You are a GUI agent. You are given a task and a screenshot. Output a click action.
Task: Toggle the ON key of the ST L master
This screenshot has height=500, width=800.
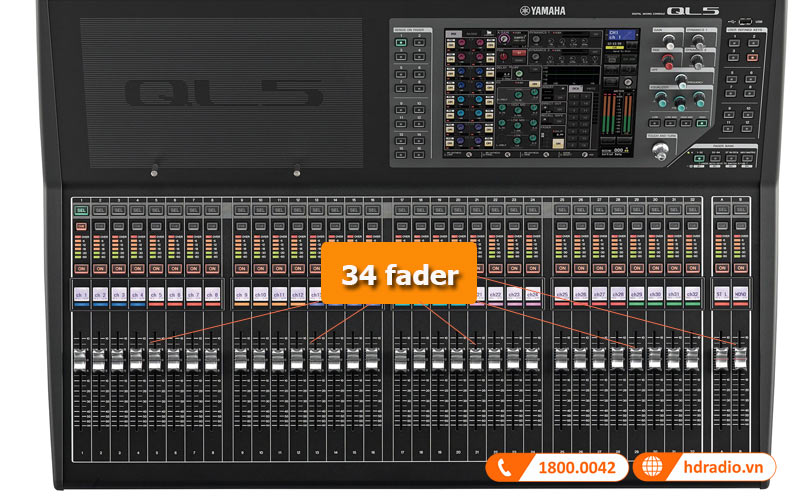722,268
